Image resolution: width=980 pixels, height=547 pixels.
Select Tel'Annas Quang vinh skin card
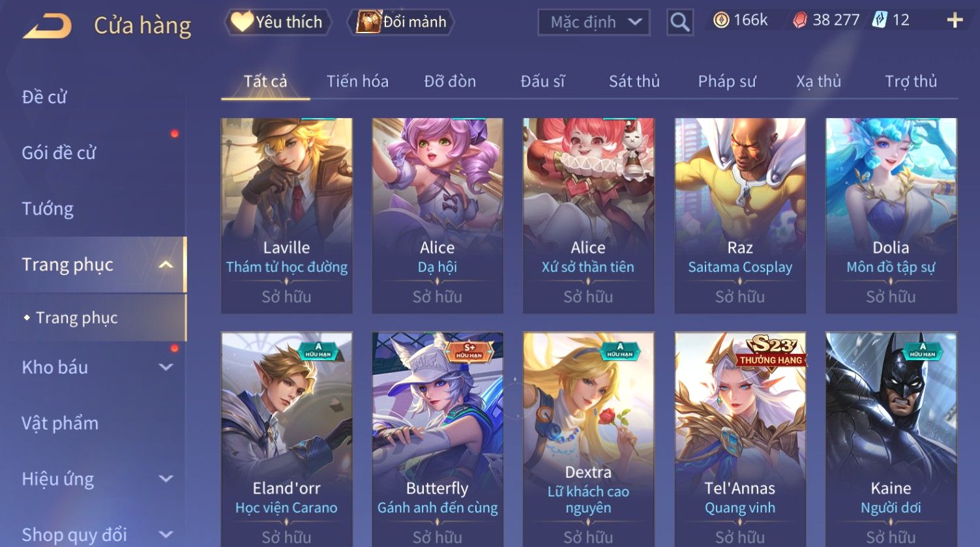click(740, 439)
